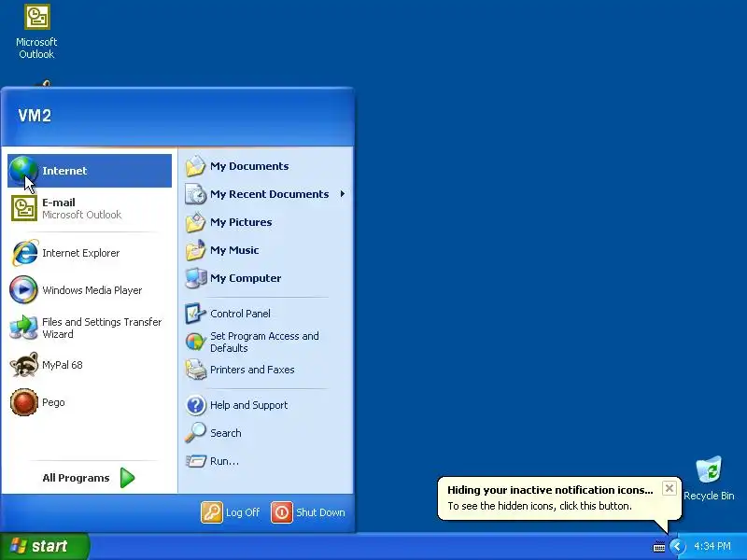Click the Help and Support question icon
Screen dimensions: 747x560
click(195, 405)
